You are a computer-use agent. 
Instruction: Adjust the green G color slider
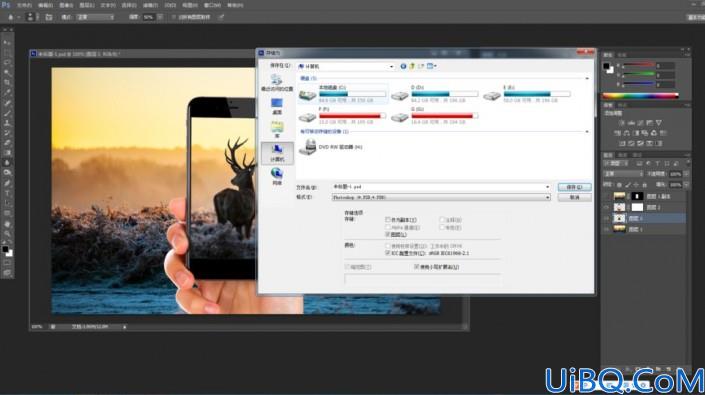pyautogui.click(x=638, y=75)
